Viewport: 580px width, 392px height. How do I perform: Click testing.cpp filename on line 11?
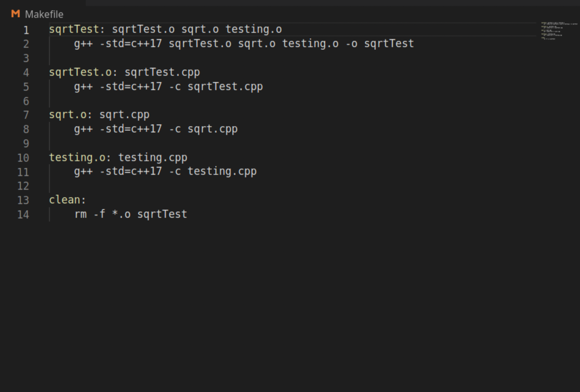coord(221,171)
